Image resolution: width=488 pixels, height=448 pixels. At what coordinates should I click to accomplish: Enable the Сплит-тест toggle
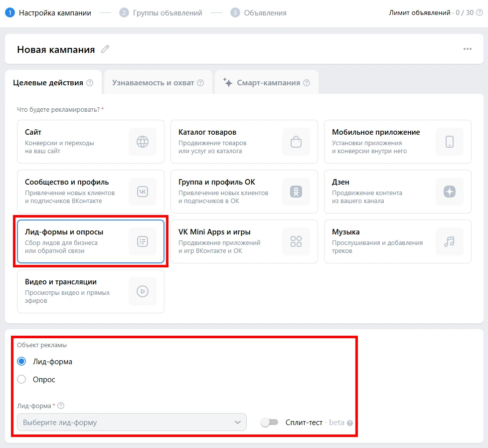[x=270, y=423]
